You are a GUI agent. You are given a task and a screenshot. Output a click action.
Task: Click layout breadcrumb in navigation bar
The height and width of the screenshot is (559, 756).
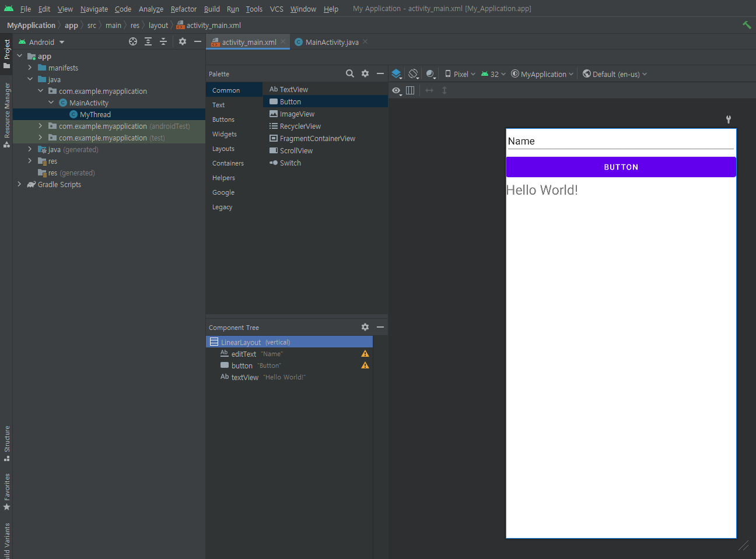pos(158,25)
